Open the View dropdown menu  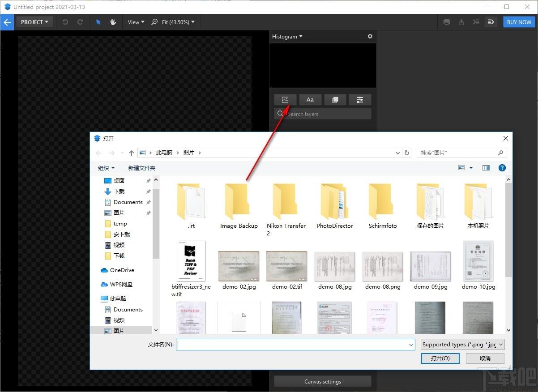pyautogui.click(x=136, y=22)
